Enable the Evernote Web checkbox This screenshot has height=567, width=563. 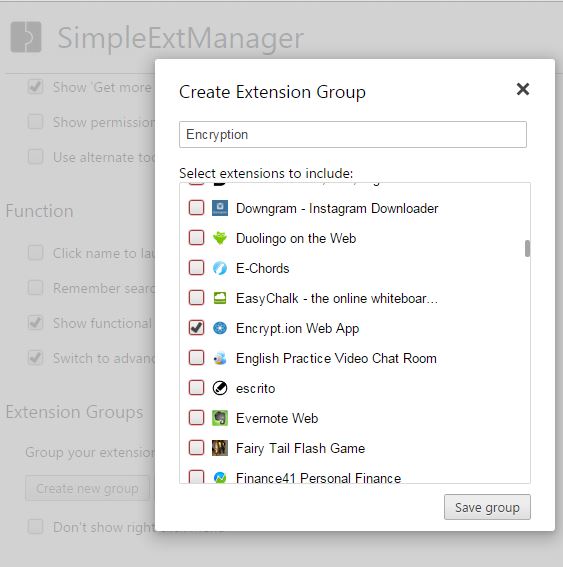coord(196,418)
